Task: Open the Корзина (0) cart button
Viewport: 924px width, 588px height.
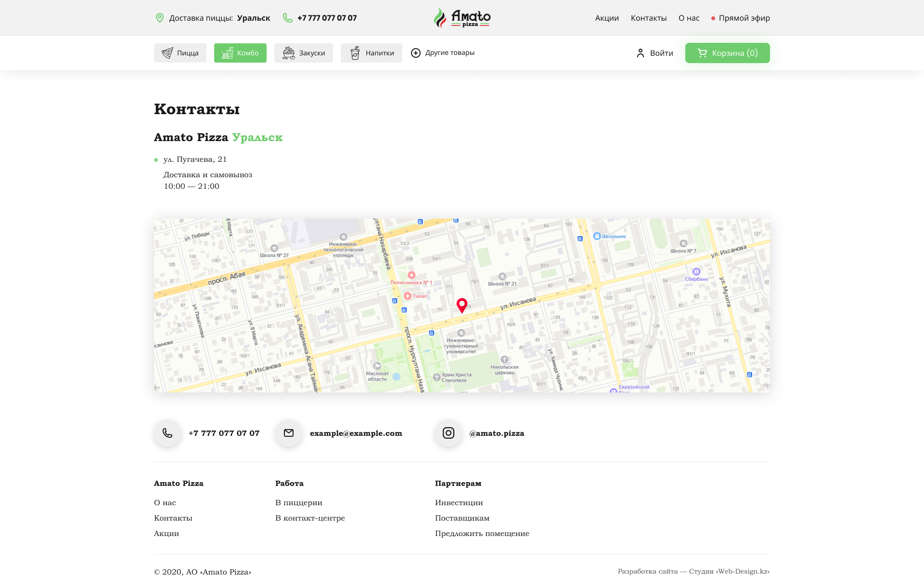Action: (728, 53)
